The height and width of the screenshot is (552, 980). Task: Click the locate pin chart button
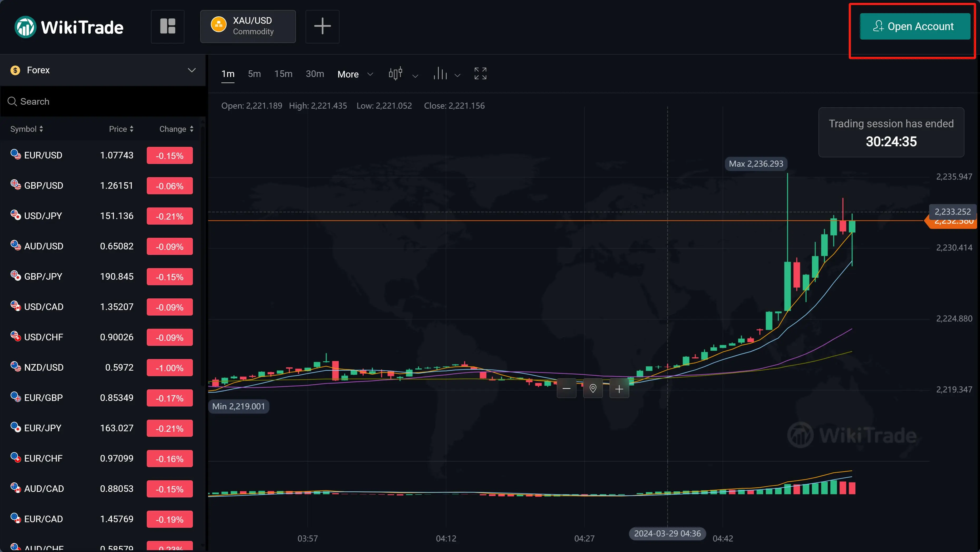pos(593,388)
